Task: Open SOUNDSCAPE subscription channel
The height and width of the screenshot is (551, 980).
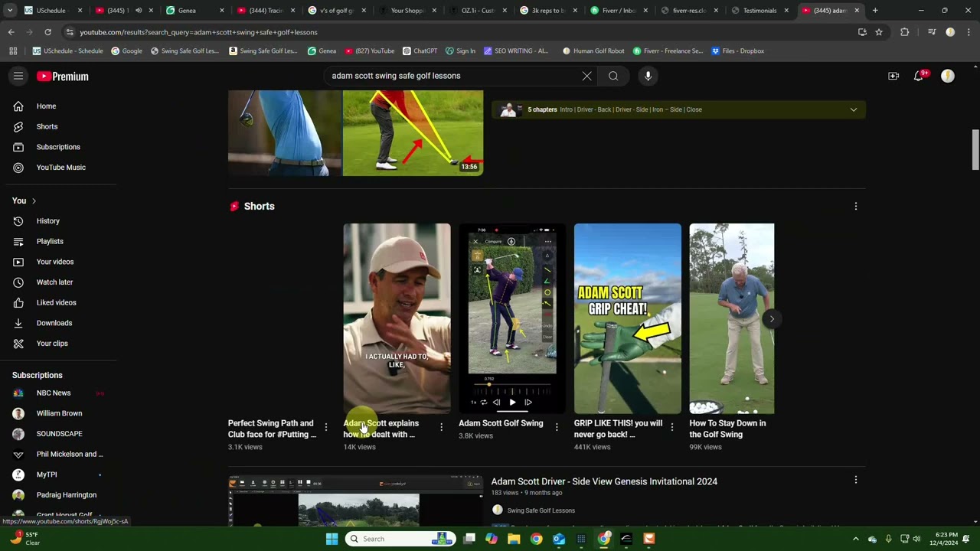Action: point(58,434)
